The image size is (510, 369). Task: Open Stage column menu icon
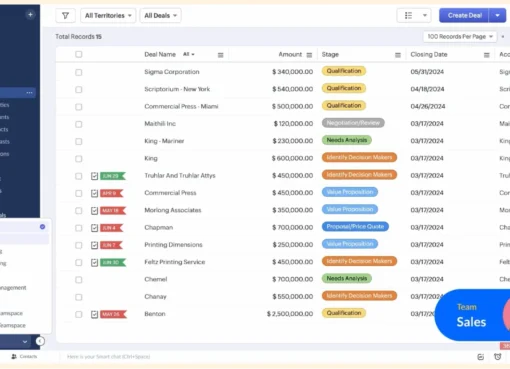(x=398, y=55)
